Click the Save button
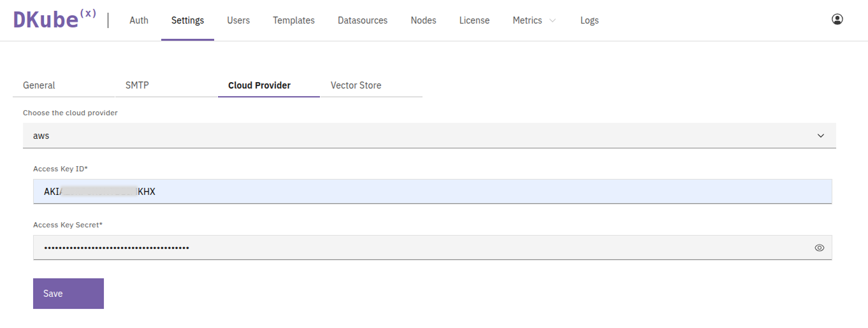Image resolution: width=868 pixels, height=328 pixels. coord(68,294)
